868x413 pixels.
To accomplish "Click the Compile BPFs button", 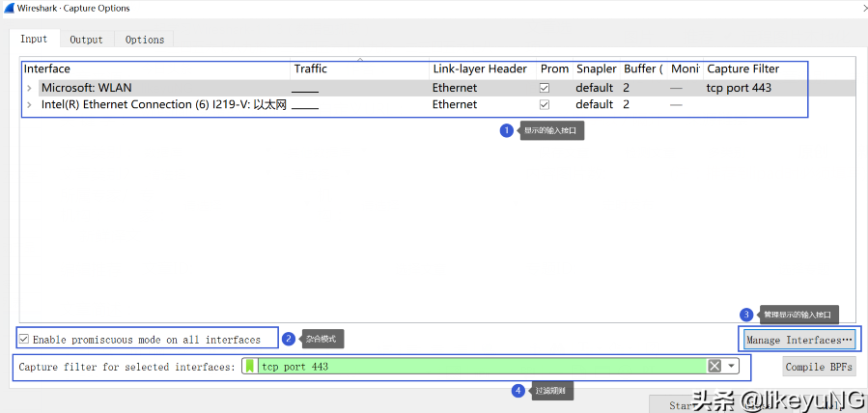I will point(820,367).
